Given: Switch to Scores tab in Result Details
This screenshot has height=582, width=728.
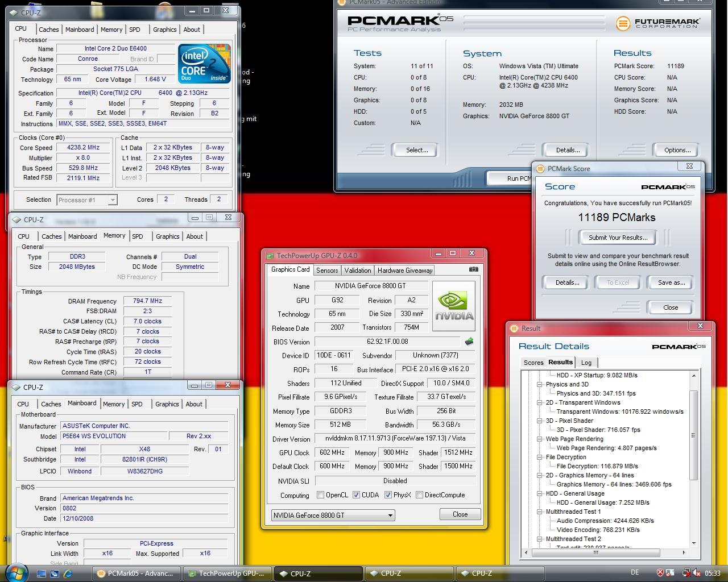Looking at the screenshot, I should click(533, 363).
